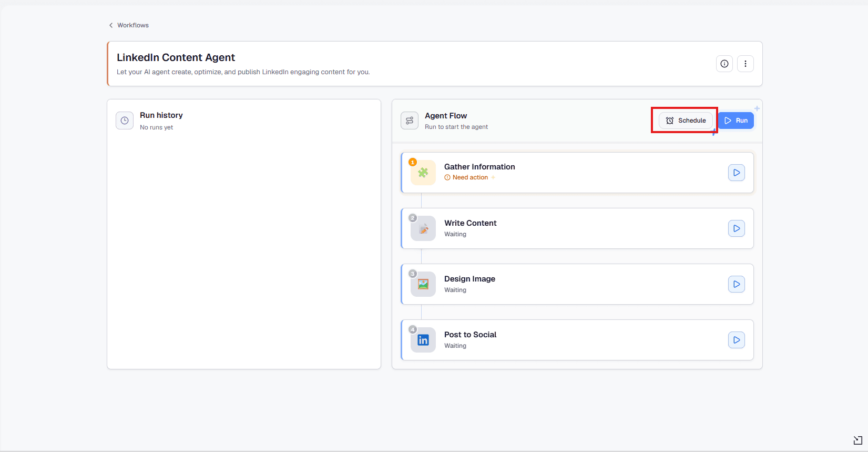
Task: Click the agent description text under the heading
Action: coord(243,72)
